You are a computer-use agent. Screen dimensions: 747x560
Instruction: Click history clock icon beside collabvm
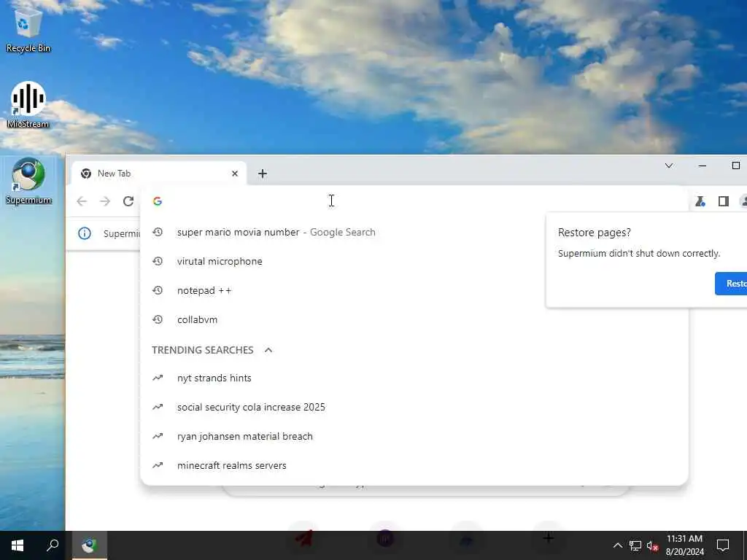point(158,319)
